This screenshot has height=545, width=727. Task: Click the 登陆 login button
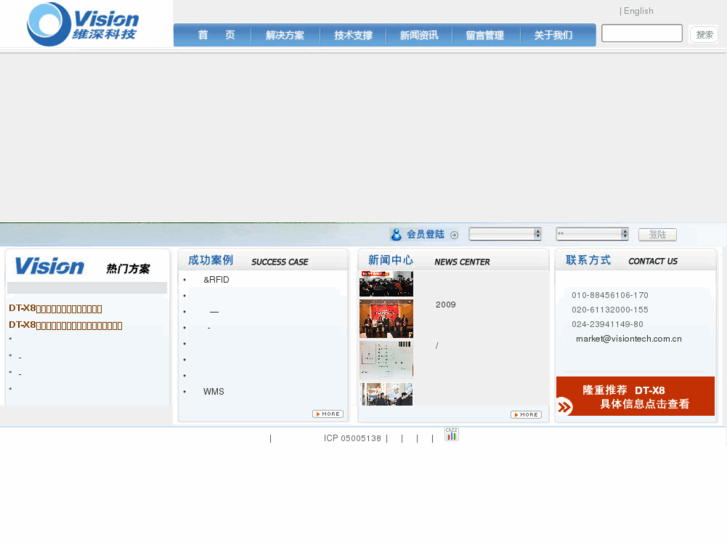pyautogui.click(x=657, y=235)
